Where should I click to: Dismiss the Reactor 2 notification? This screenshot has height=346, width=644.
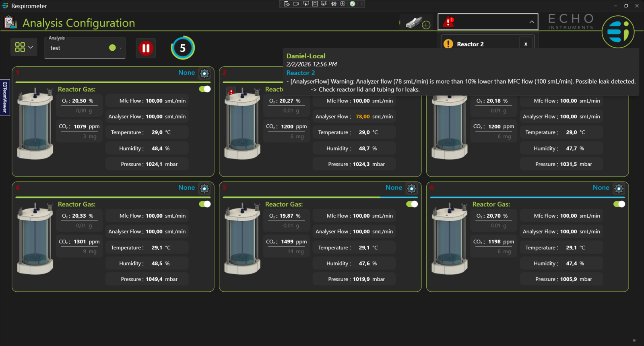[526, 44]
